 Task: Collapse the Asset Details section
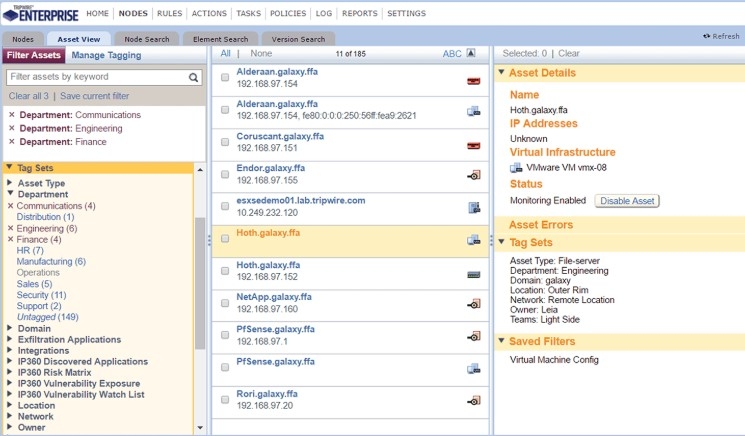click(x=501, y=72)
